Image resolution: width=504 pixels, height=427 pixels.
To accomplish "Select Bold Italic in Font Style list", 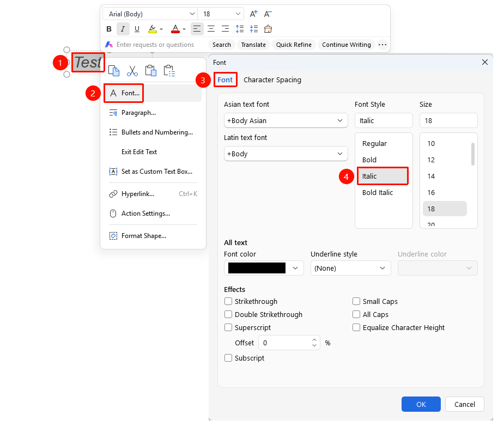I will coord(378,192).
